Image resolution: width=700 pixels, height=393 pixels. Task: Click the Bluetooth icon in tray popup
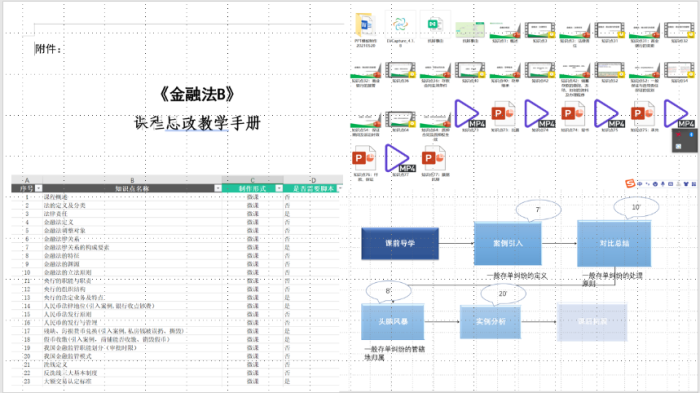click(691, 134)
